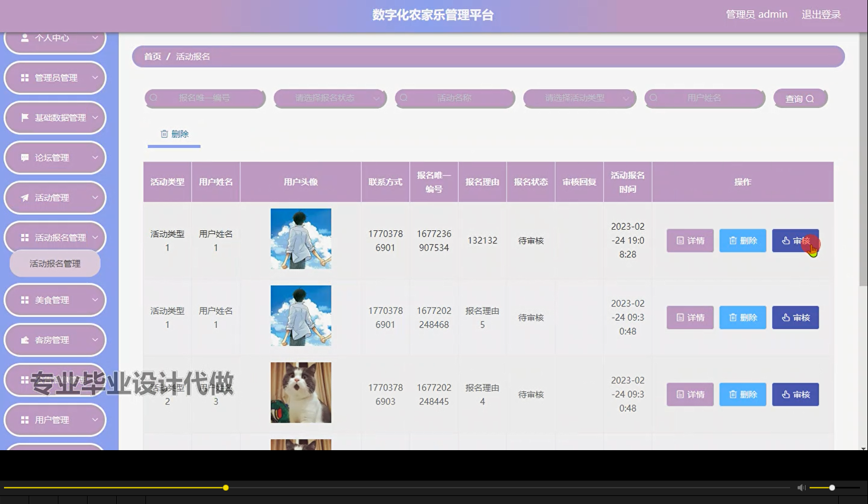Click the document icon on a 详情 button
The image size is (868, 504).
679,241
